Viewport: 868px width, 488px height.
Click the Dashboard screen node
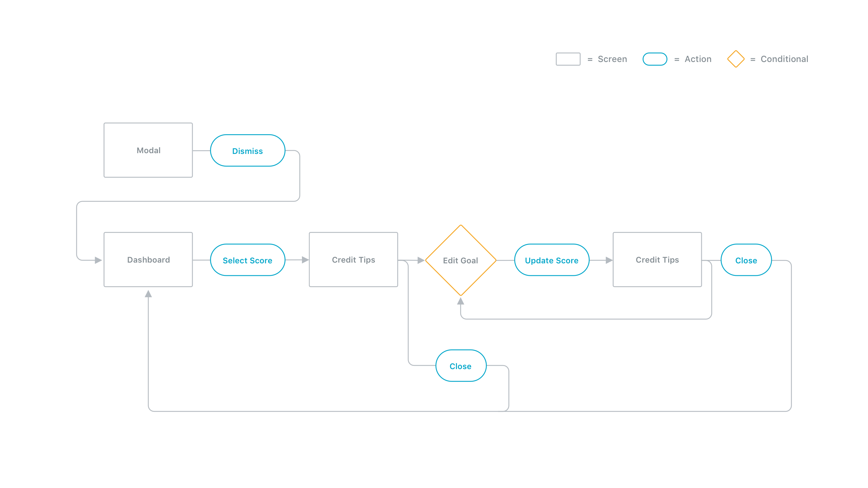(149, 260)
